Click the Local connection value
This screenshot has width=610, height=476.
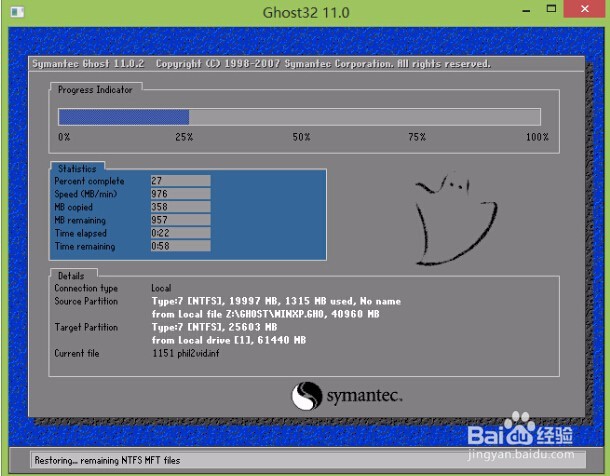[x=161, y=288]
